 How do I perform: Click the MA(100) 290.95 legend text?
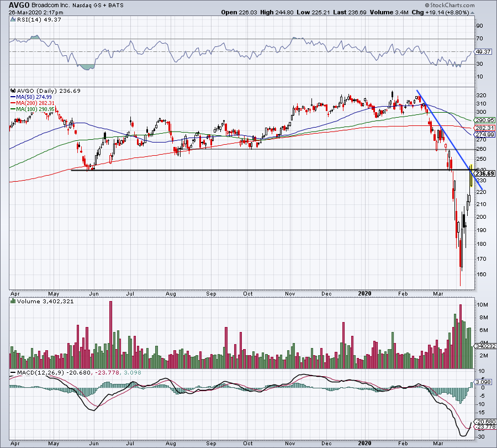tap(35, 109)
